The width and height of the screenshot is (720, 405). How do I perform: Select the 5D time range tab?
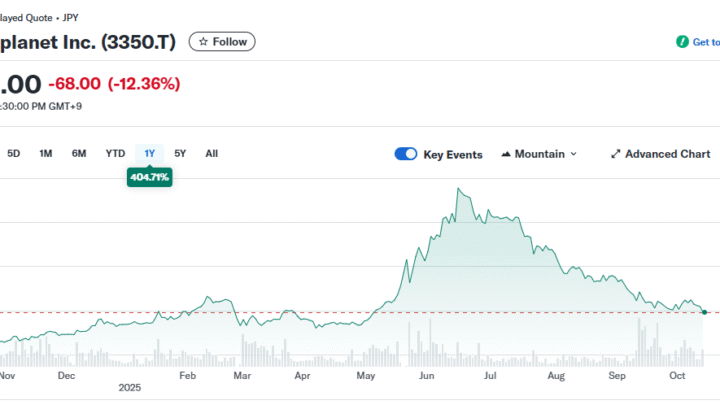[14, 153]
